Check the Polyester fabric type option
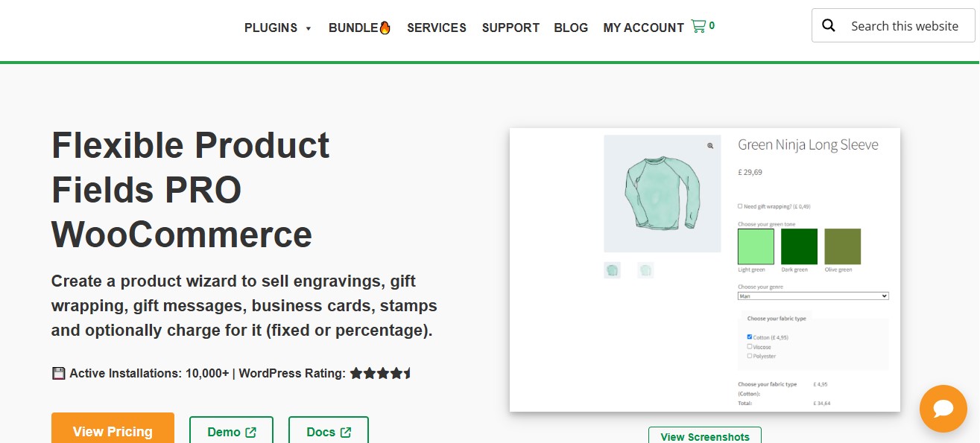Screen dimensions: 980x443 749,356
